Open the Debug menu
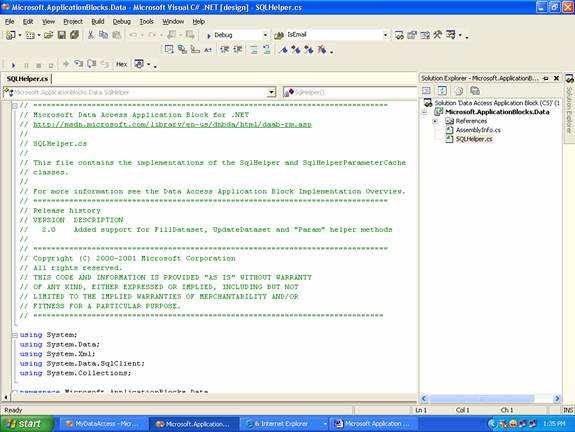The height and width of the screenshot is (432, 575). pyautogui.click(x=121, y=22)
